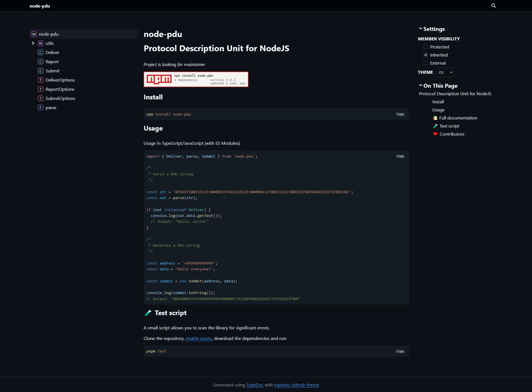
Task: Copy the pnpm test command
Action: pyautogui.click(x=400, y=351)
